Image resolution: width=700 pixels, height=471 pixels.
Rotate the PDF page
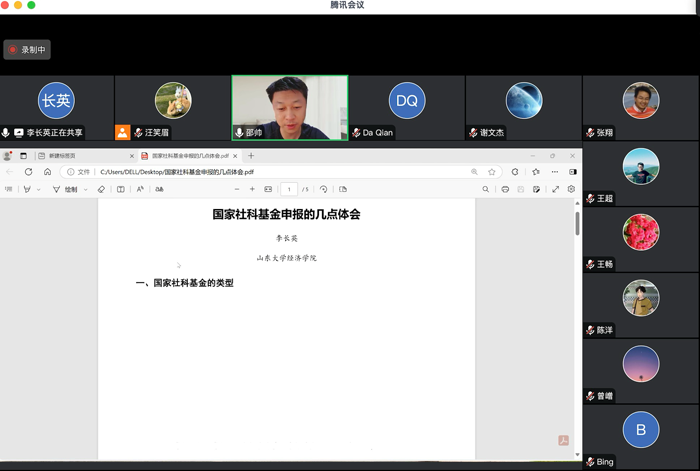323,189
